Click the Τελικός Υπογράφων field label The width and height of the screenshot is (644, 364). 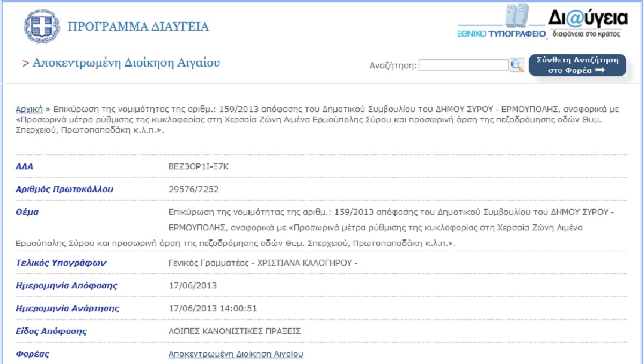click(61, 263)
